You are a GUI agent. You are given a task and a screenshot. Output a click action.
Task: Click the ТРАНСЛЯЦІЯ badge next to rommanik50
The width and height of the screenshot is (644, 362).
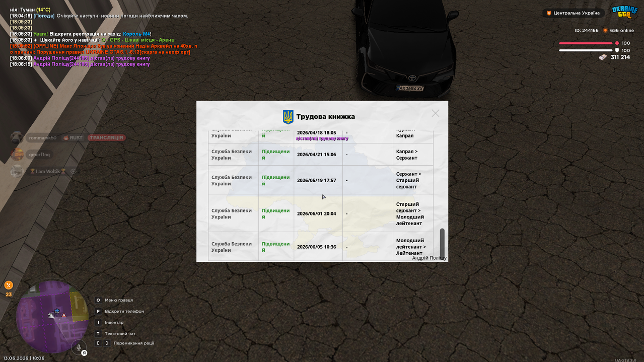107,137
